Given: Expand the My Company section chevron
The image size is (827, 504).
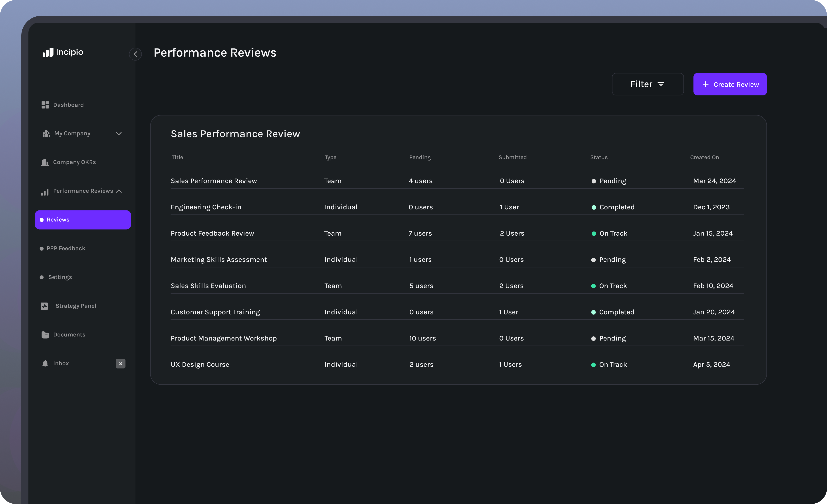Looking at the screenshot, I should coord(119,134).
